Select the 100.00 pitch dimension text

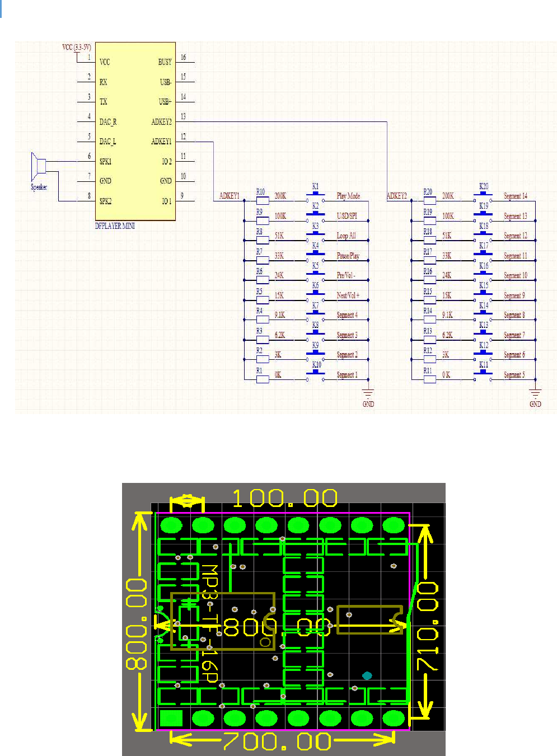pos(284,498)
